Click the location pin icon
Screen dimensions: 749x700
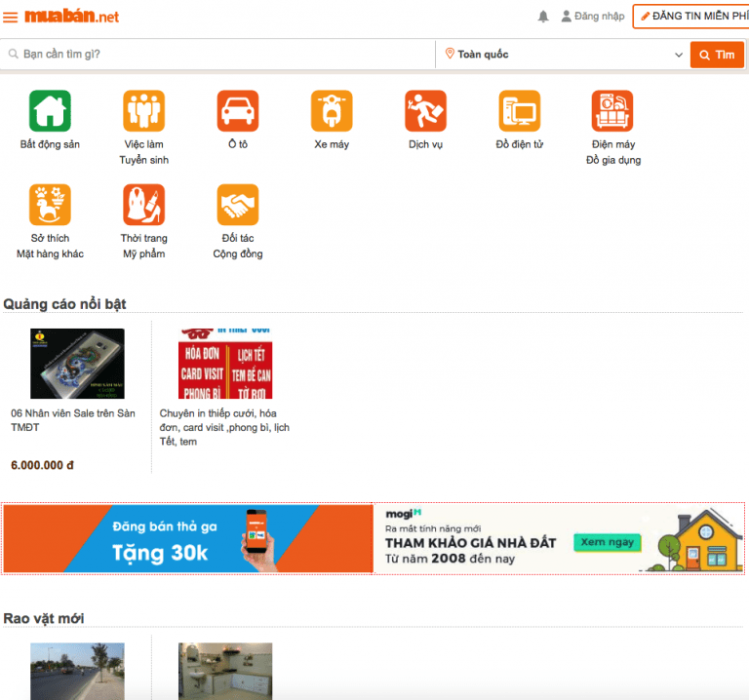(x=450, y=54)
